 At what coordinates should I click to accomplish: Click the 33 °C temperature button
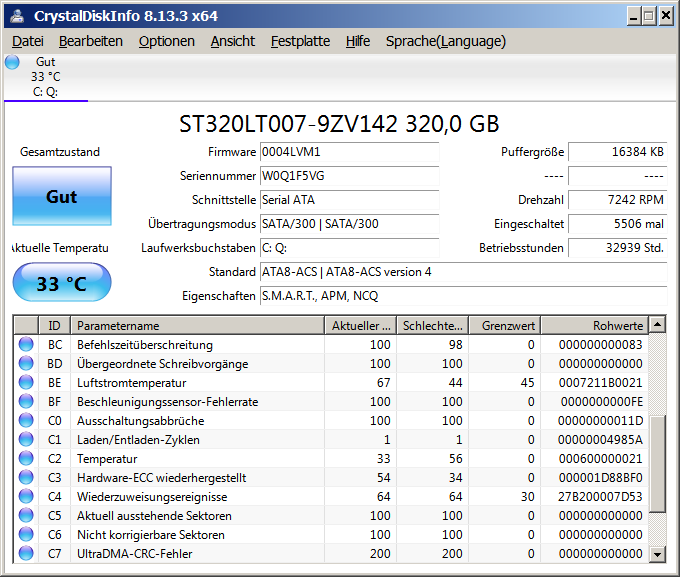62,282
